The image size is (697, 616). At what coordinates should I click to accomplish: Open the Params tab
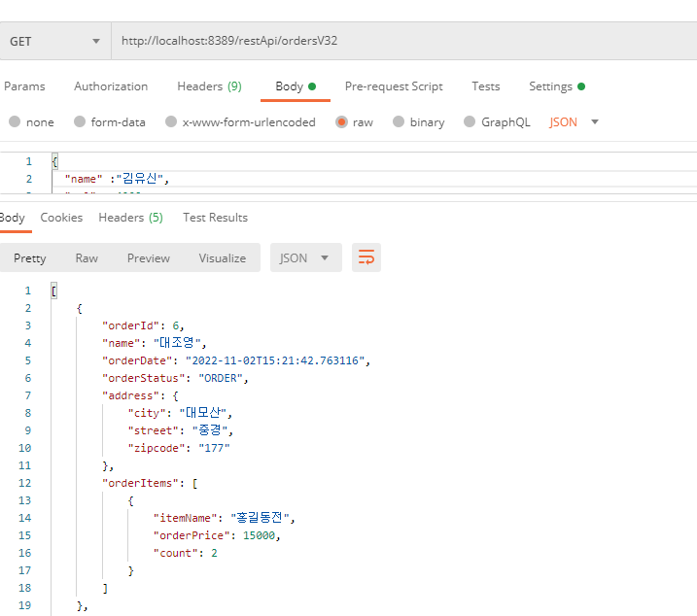point(24,86)
